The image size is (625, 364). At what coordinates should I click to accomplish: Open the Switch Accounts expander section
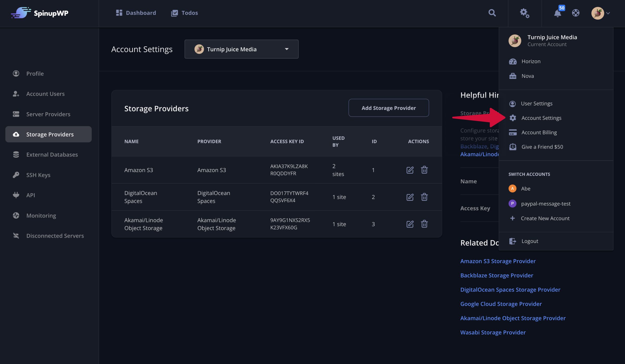(x=529, y=174)
